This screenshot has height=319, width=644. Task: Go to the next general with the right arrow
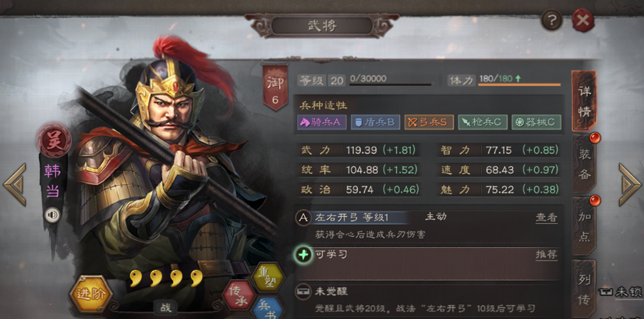pyautogui.click(x=629, y=185)
